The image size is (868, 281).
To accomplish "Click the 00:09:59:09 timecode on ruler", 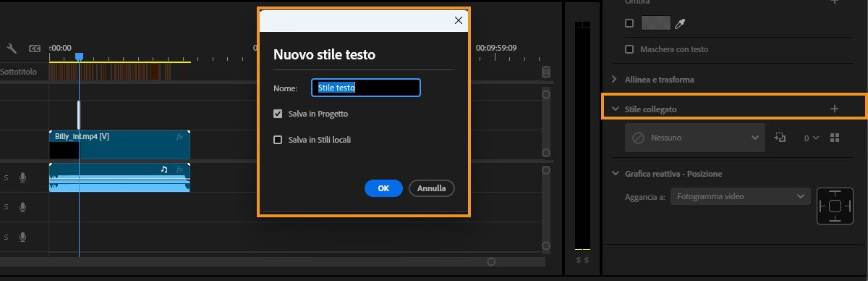I will (496, 48).
